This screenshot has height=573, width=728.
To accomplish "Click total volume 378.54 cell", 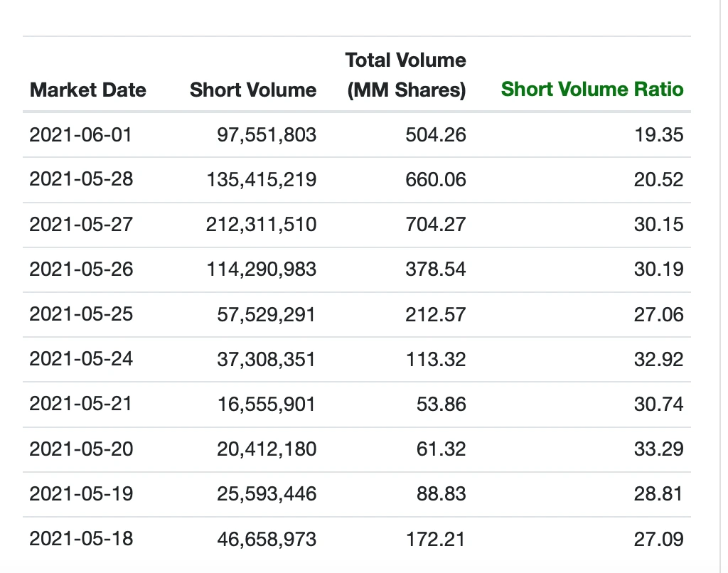I will coord(436,269).
